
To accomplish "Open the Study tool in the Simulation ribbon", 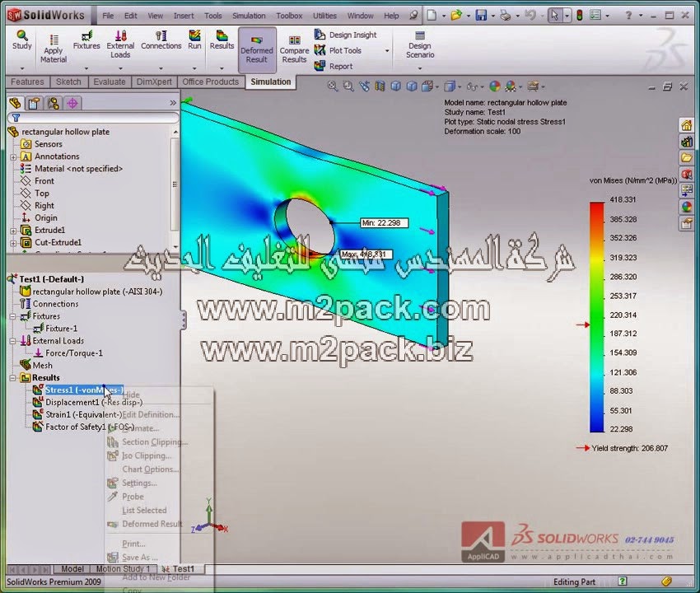I will 22,40.
